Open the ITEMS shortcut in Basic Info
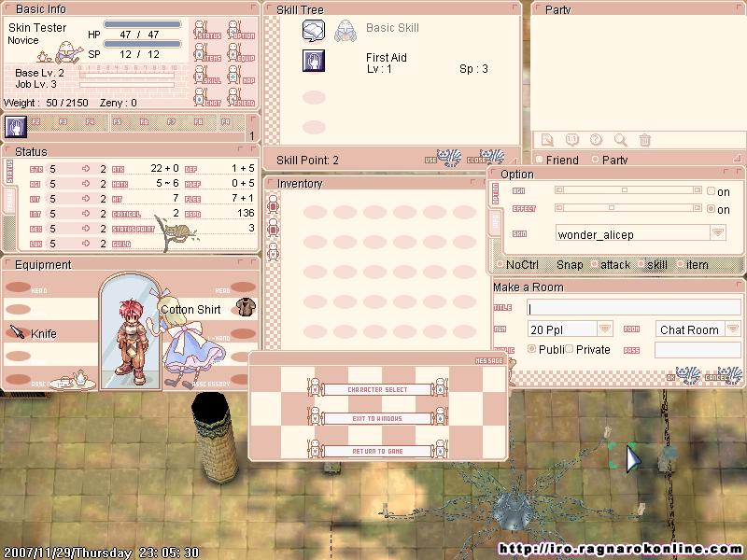747x560 pixels. pyautogui.click(x=207, y=52)
